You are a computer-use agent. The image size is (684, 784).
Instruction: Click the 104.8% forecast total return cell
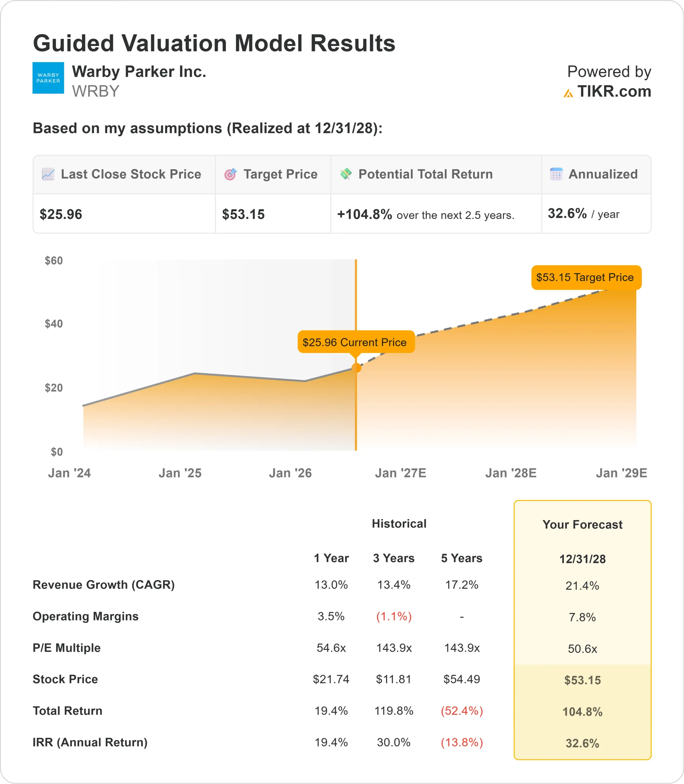click(x=583, y=712)
